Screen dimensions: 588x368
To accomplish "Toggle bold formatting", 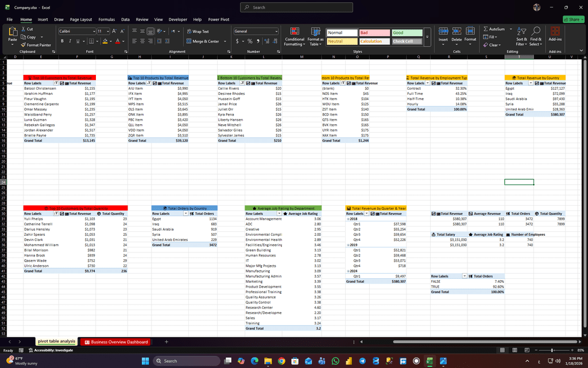I will pos(62,41).
